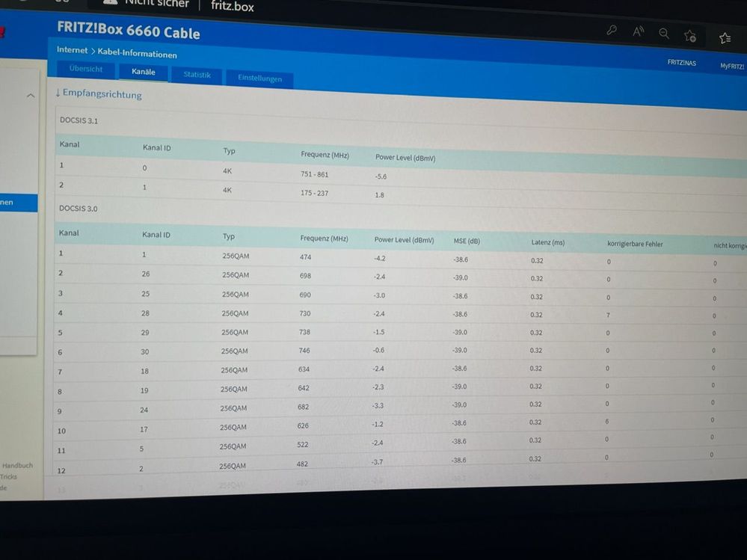Click the frequency 626 cell
The image size is (747, 560).
[x=303, y=425]
